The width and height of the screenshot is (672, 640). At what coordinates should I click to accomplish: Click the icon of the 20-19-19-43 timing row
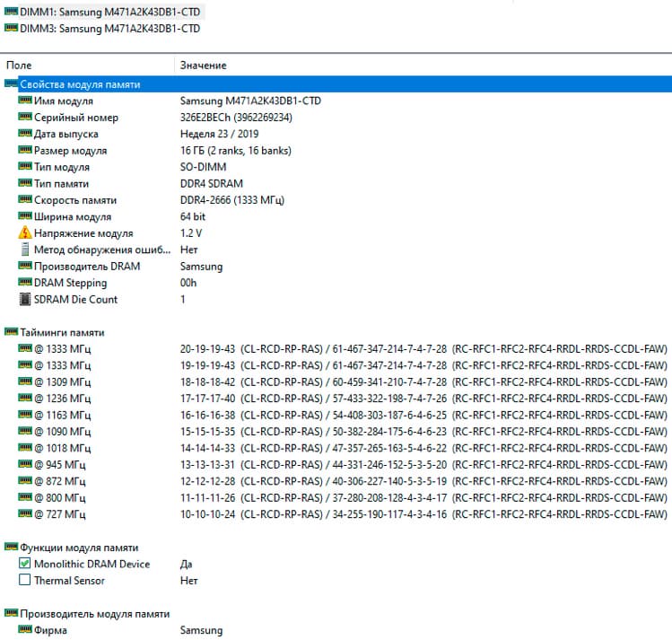click(x=25, y=348)
